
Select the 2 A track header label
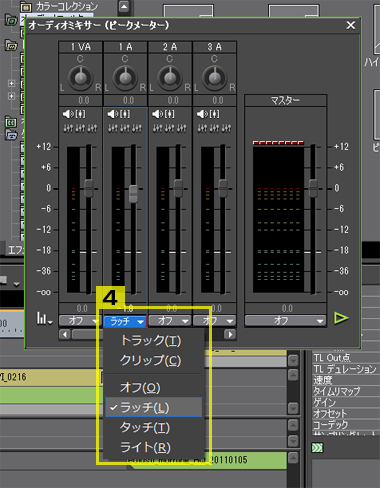point(170,47)
